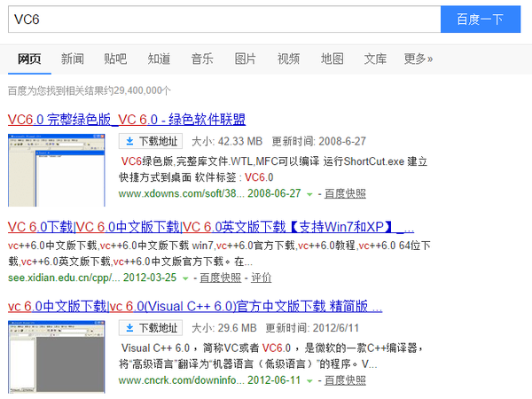The image size is (532, 399).
Task: Open the 图片 tab
Action: point(245,59)
